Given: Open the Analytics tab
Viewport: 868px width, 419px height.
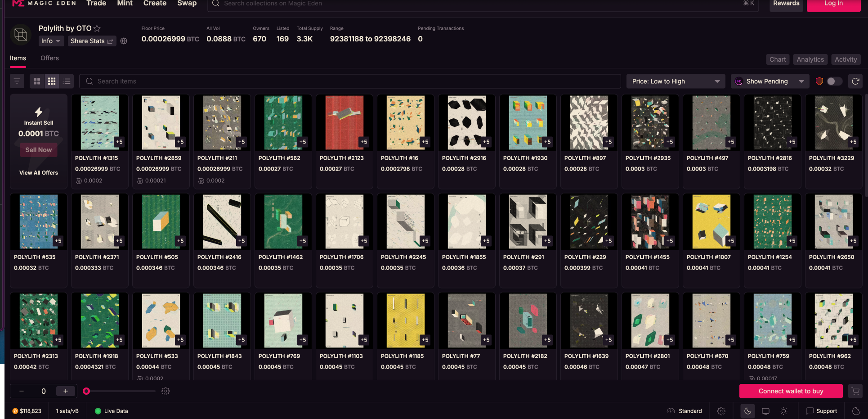Looking at the screenshot, I should (x=810, y=59).
